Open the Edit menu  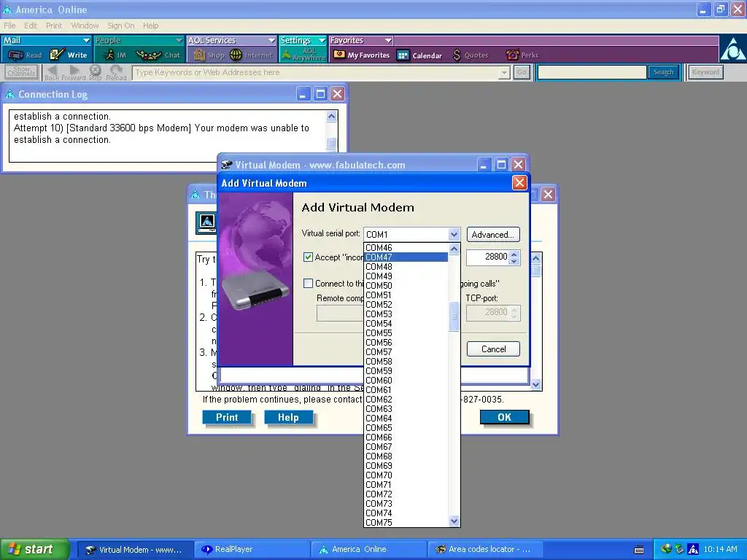[31, 26]
